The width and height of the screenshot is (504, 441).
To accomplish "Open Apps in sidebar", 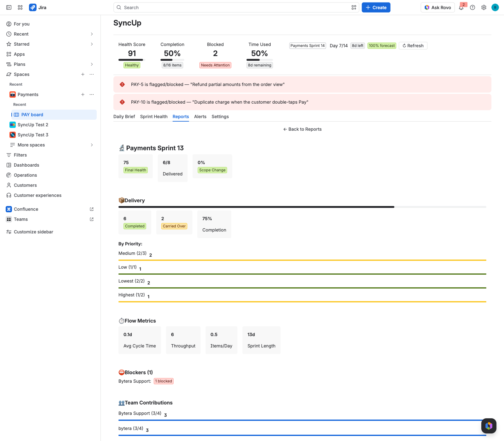I will coord(50,54).
